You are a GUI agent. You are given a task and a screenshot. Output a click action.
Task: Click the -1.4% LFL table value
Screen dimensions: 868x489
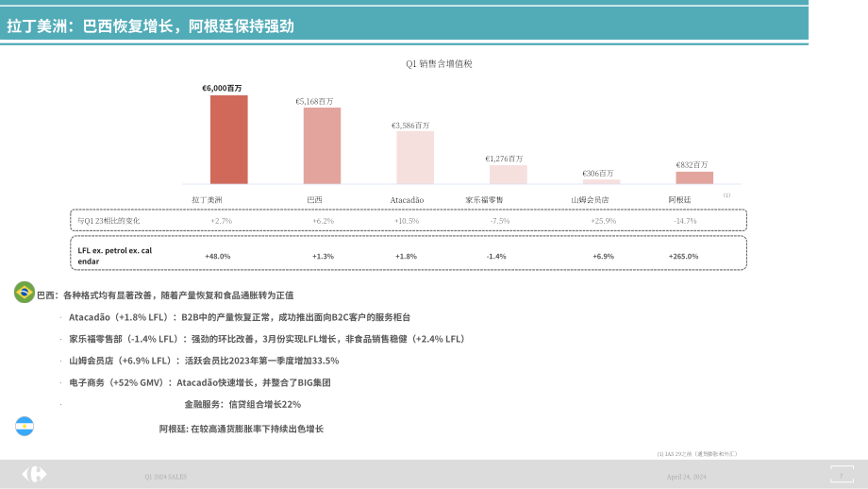coord(496,257)
